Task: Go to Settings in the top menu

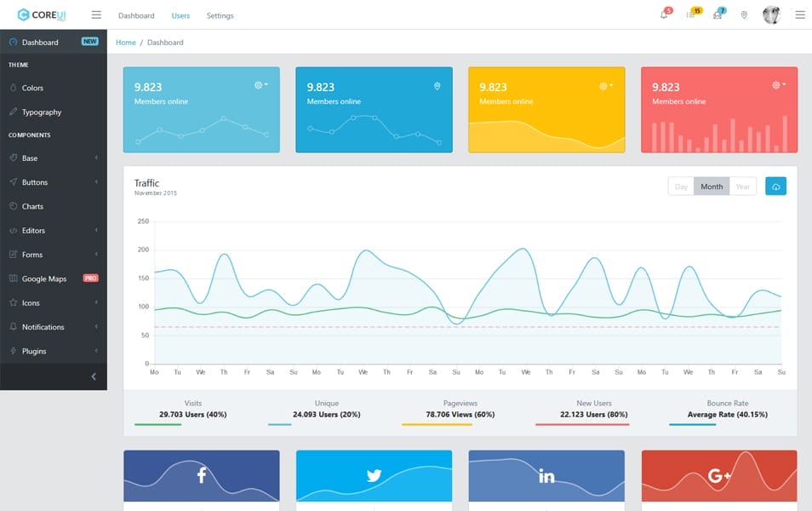Action: tap(220, 14)
